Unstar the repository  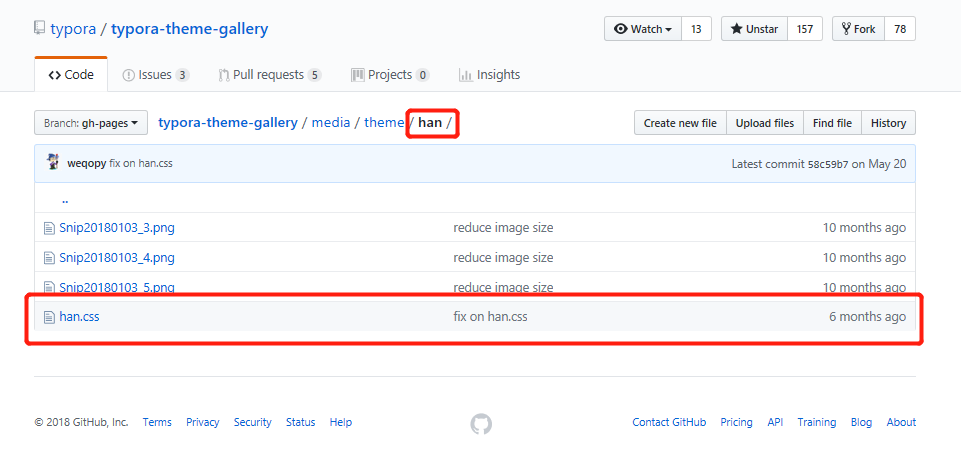pyautogui.click(x=754, y=29)
